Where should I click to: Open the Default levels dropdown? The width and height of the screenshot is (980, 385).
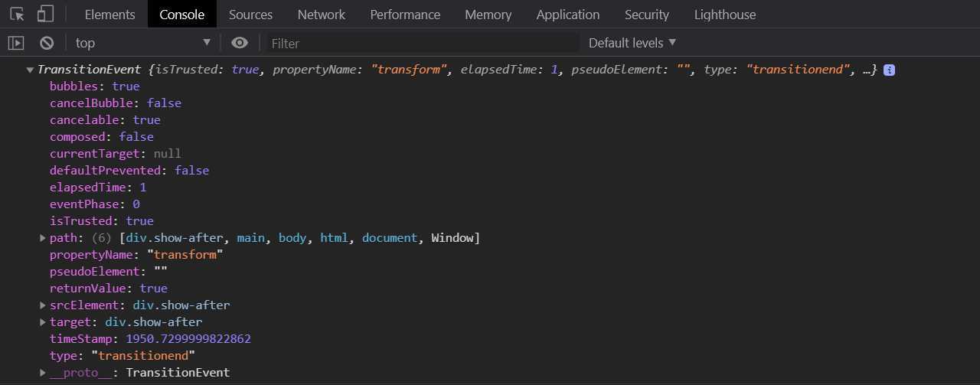(632, 43)
